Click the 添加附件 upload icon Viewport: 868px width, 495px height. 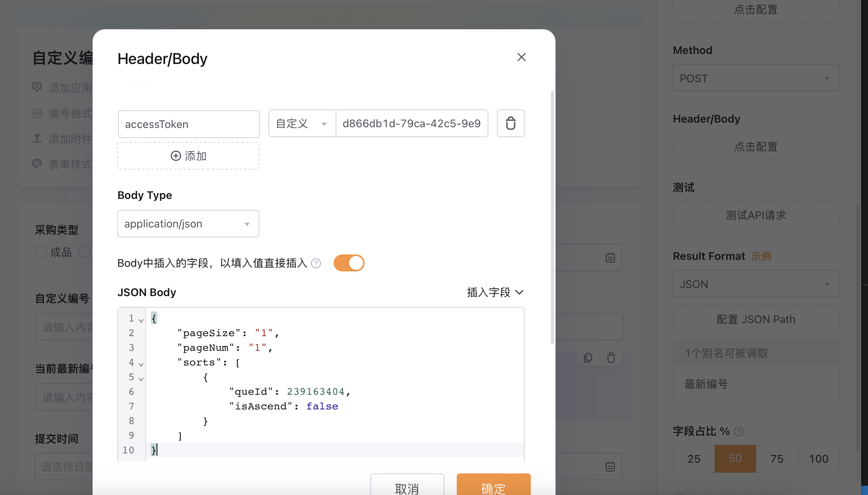coord(37,138)
